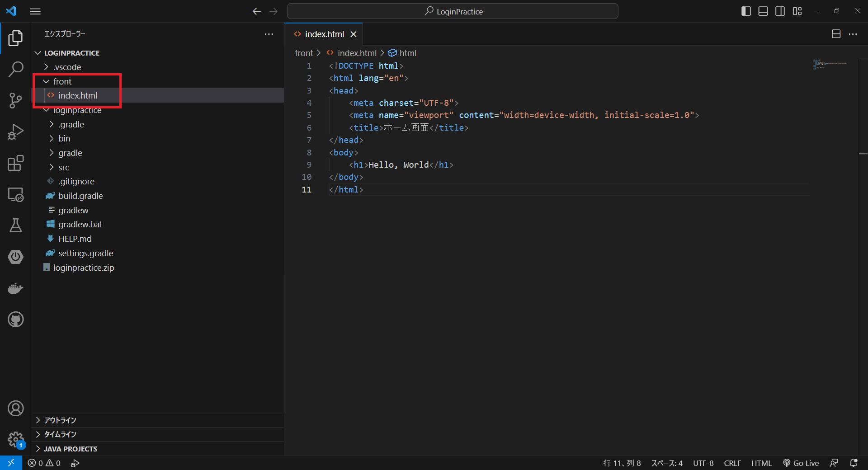This screenshot has height=470, width=868.
Task: Open the Explorer view in activity bar
Action: [15, 38]
